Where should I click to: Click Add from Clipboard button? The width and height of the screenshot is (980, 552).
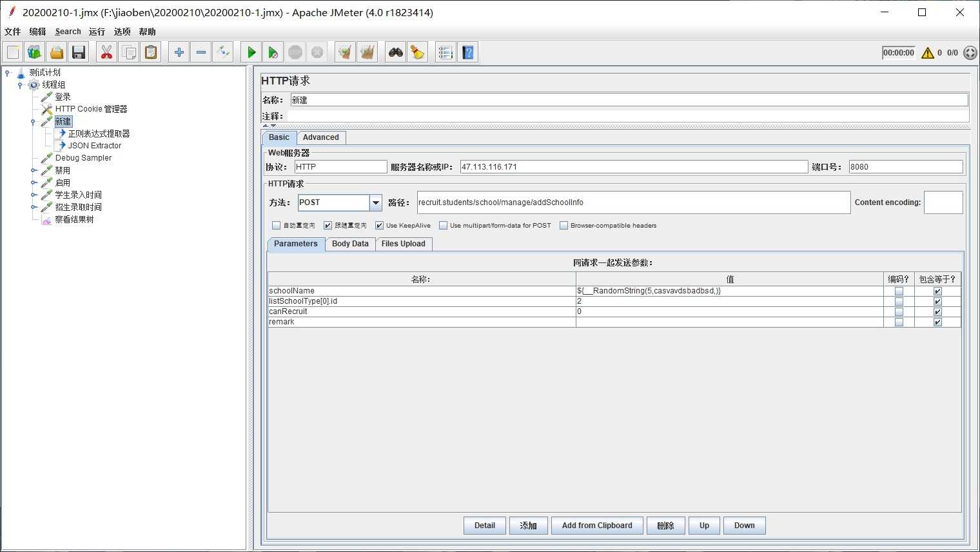click(x=597, y=526)
